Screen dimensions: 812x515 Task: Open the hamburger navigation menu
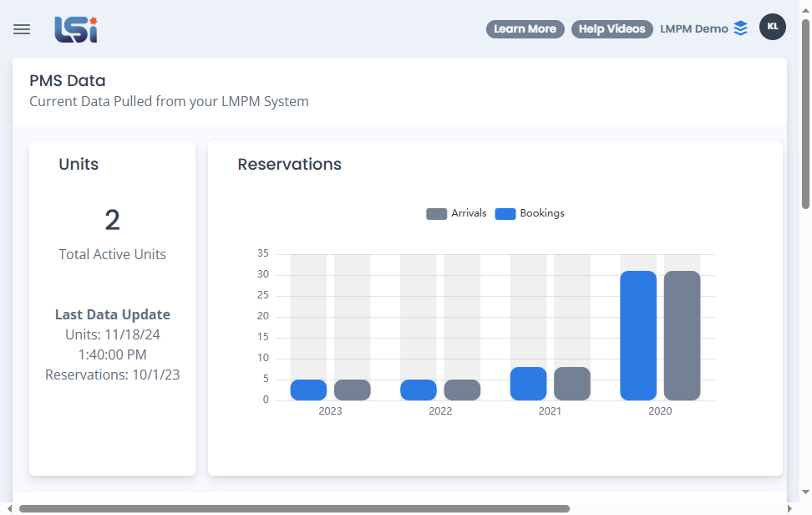[x=22, y=29]
